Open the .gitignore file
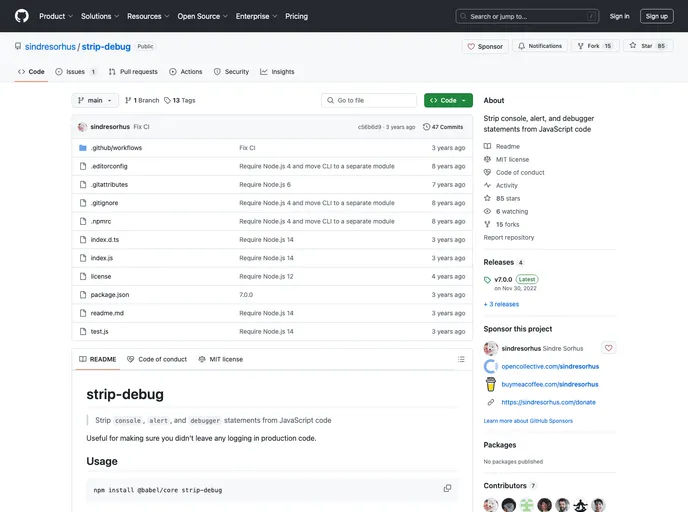688x512 pixels. [x=104, y=203]
